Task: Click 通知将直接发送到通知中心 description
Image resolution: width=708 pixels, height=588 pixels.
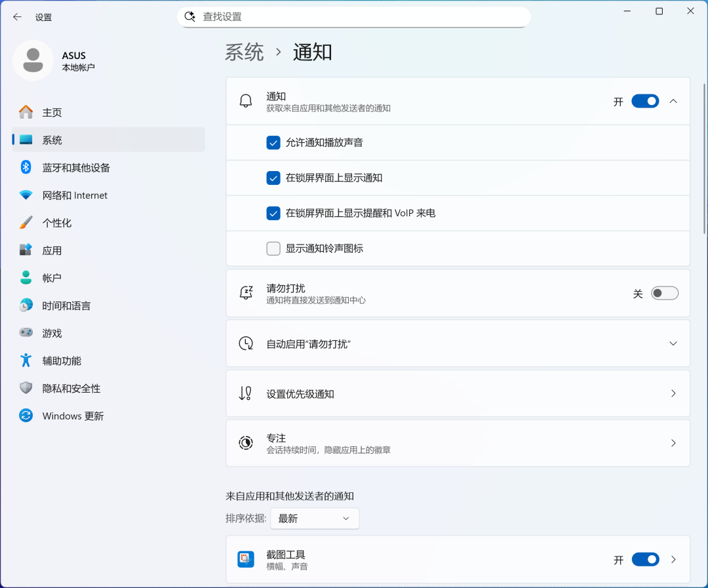Action: 315,300
